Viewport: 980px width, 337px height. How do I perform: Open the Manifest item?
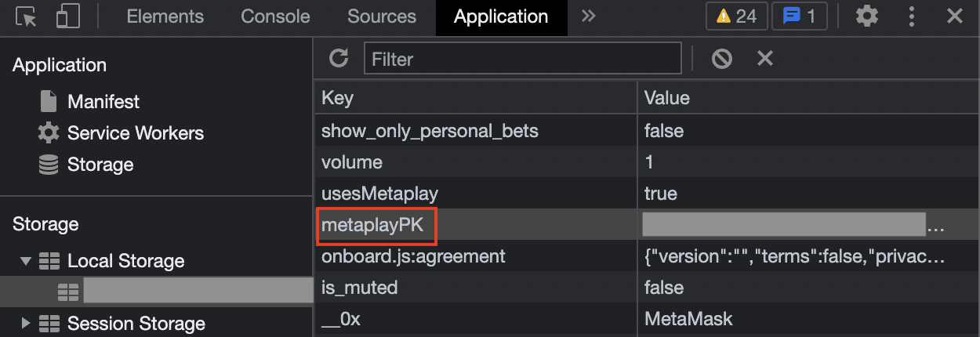[103, 102]
